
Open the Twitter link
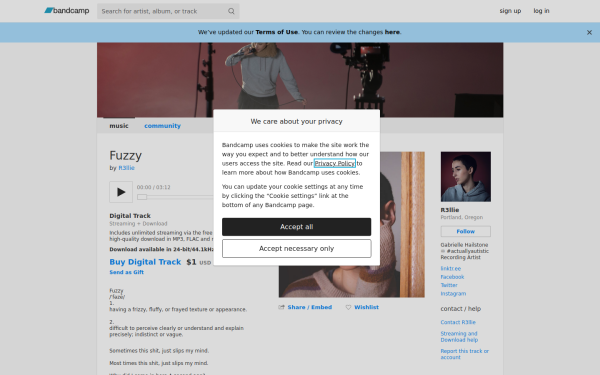coord(449,285)
